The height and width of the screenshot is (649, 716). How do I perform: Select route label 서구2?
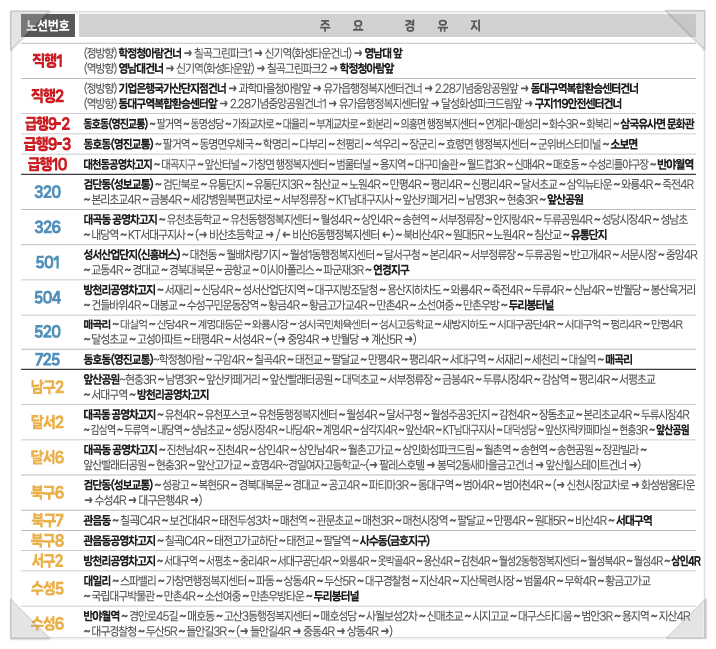point(47,561)
